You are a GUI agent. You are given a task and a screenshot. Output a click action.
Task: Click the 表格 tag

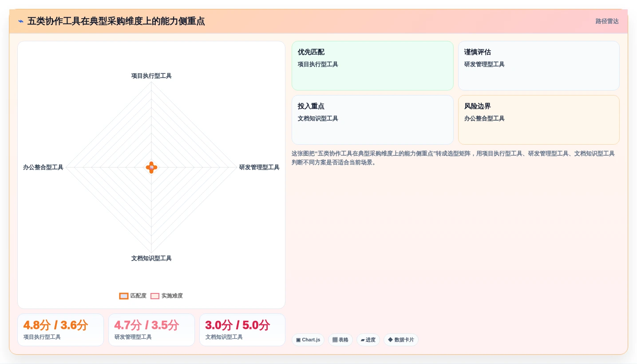[340, 340]
